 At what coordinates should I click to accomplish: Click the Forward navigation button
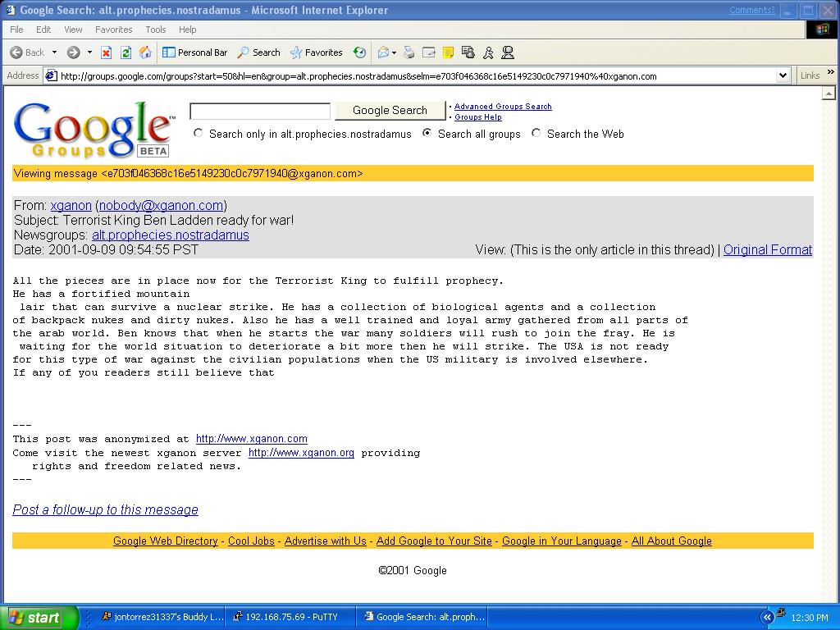[73, 52]
